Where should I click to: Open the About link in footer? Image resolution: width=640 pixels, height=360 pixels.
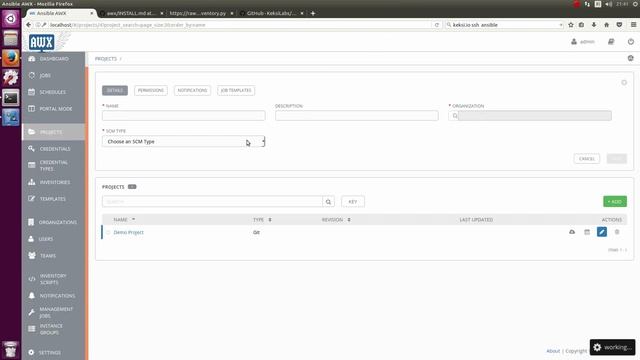pos(553,351)
